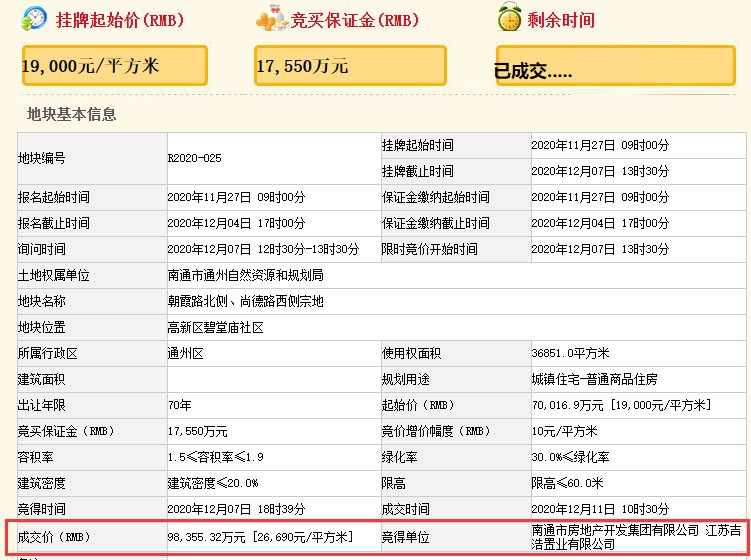Click the 限高≤60.0米 value

coord(568,483)
